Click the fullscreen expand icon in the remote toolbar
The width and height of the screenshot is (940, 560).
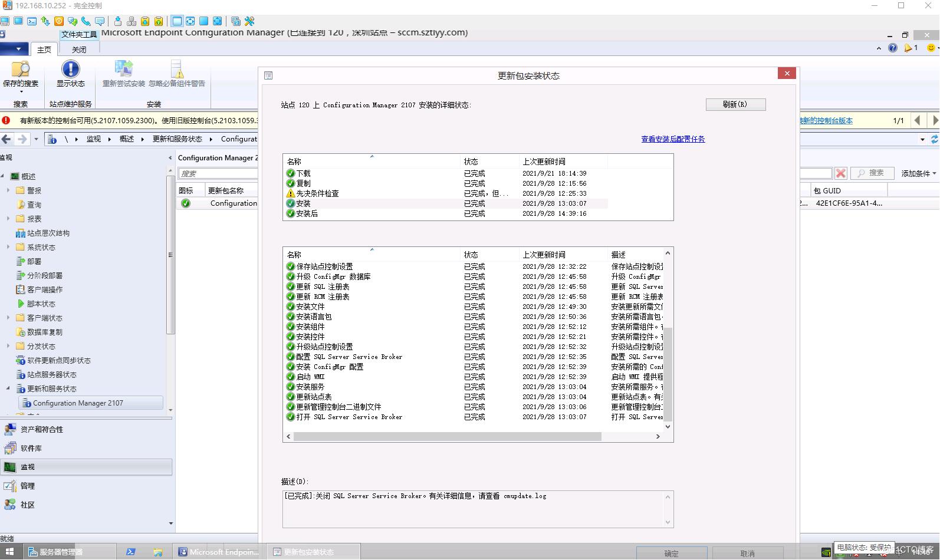[190, 21]
